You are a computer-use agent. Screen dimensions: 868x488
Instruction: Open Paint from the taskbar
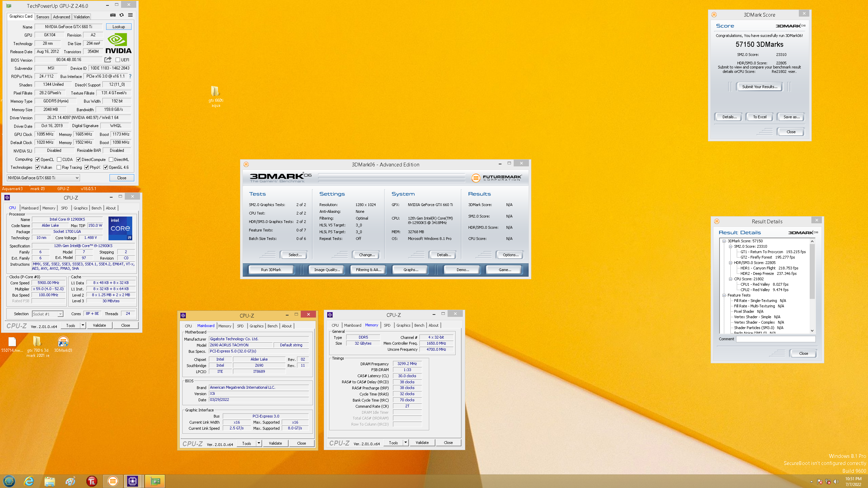point(71,481)
